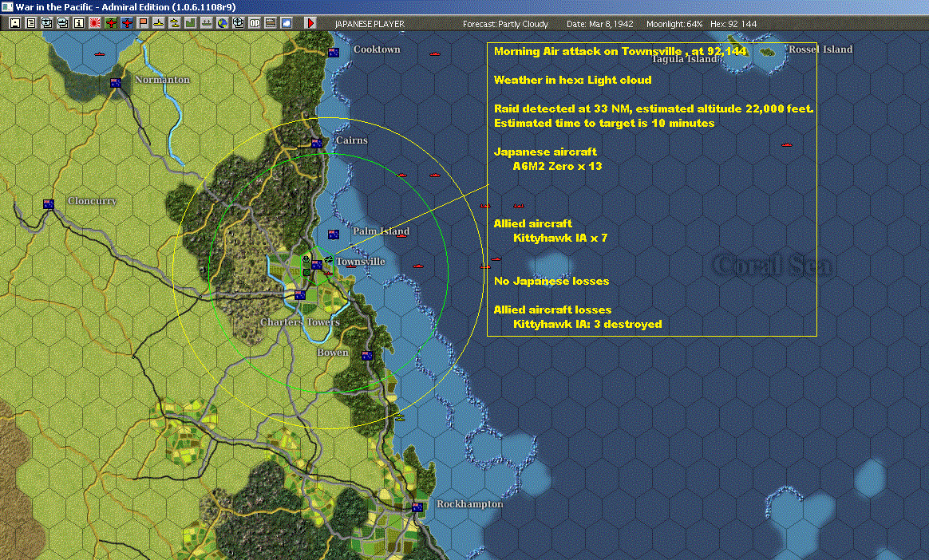Select the red plane on blue background icon
Screen dimensions: 929x560
click(127, 23)
